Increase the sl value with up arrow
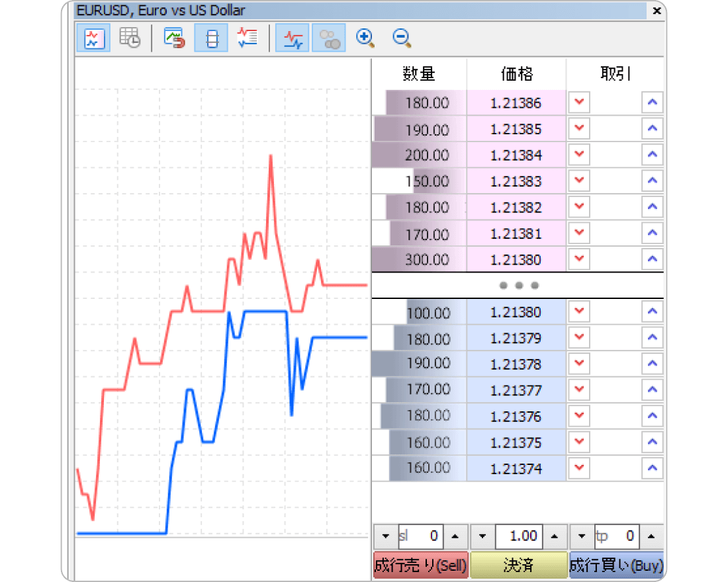Image resolution: width=728 pixels, height=582 pixels. tap(455, 536)
